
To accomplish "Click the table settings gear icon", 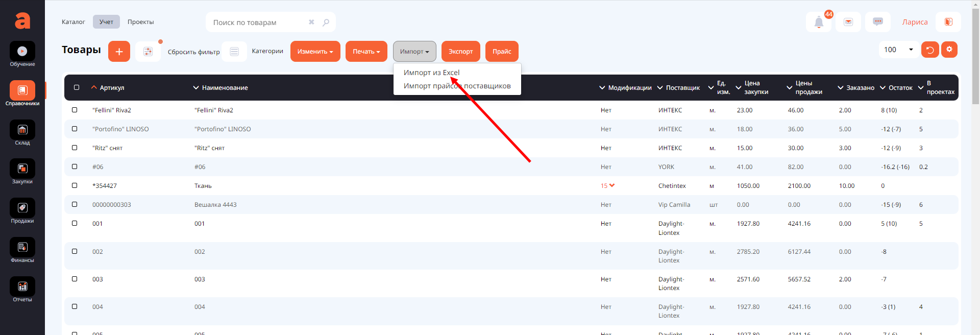I will coord(949,50).
